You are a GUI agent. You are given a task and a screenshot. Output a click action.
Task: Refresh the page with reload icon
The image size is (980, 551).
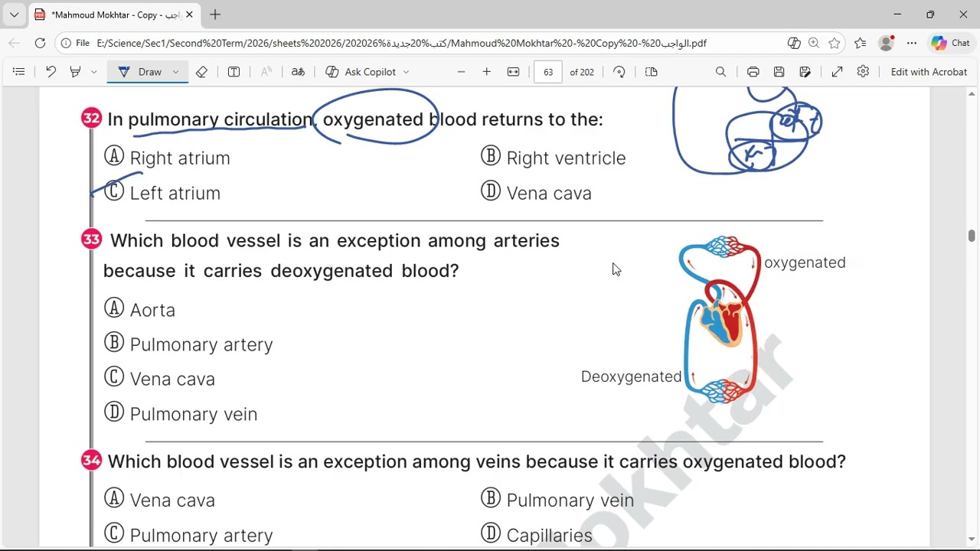click(40, 43)
